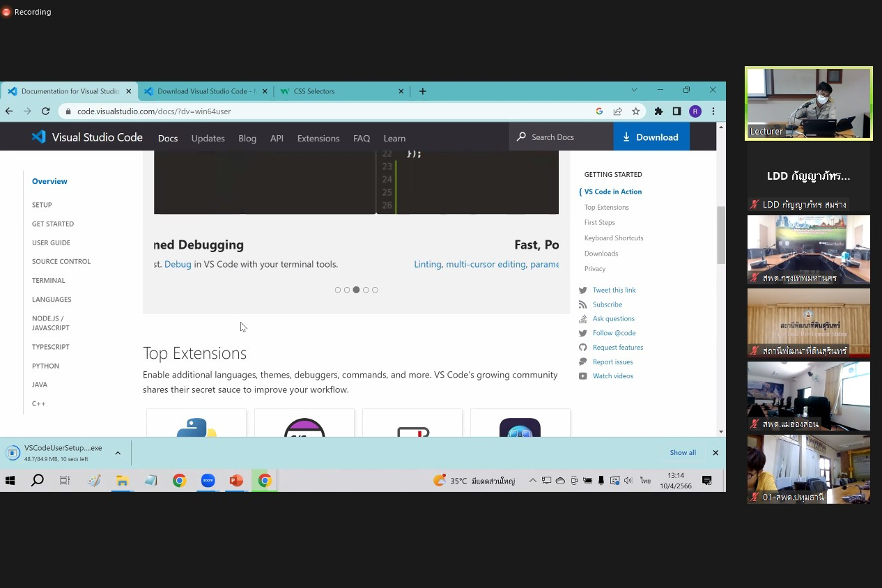Open PowerPoint from the taskbar
Image resolution: width=882 pixels, height=588 pixels.
236,480
